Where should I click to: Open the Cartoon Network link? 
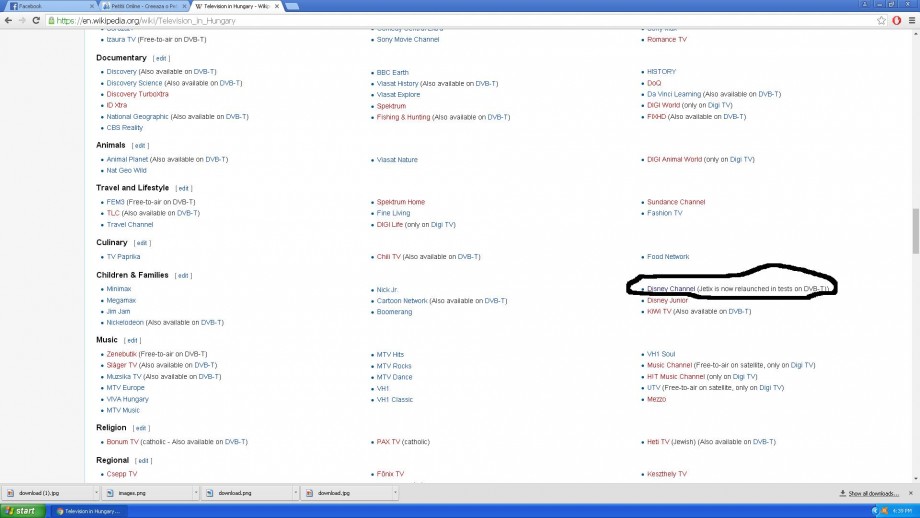402,301
